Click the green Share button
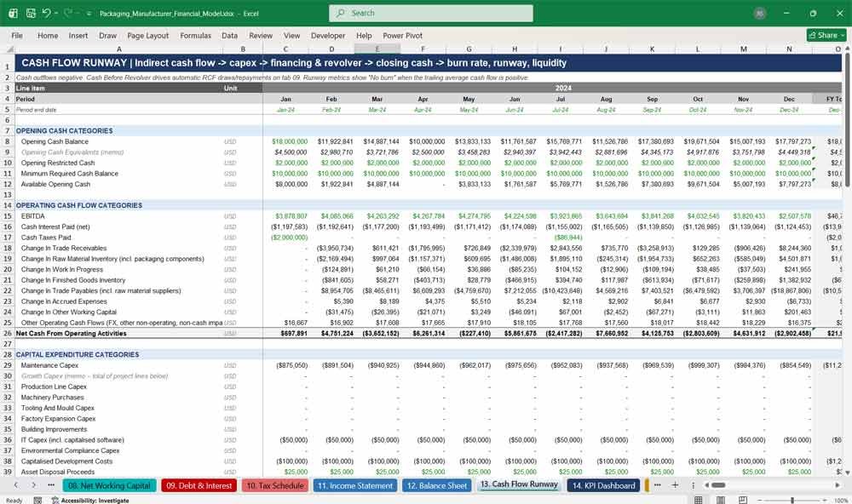852x504 pixels. [x=826, y=35]
